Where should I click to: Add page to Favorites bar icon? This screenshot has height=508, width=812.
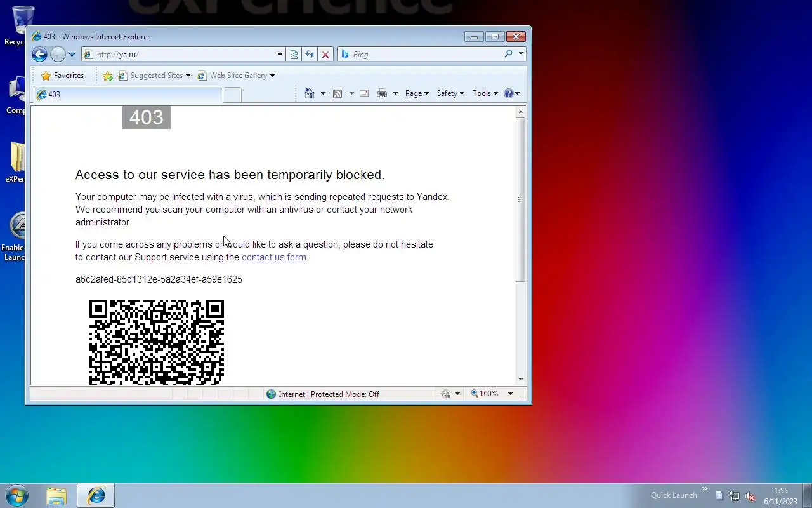[x=108, y=76]
